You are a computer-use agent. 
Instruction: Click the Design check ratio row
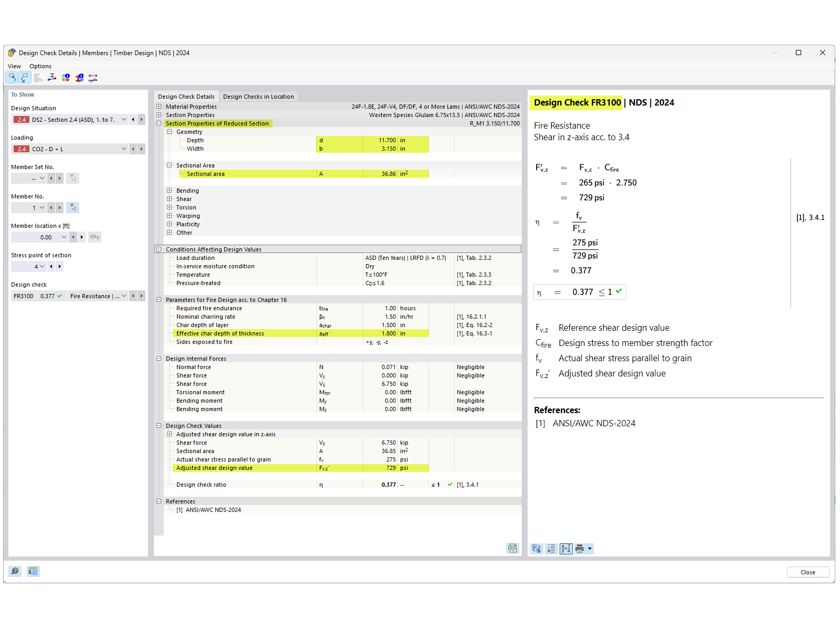click(343, 485)
